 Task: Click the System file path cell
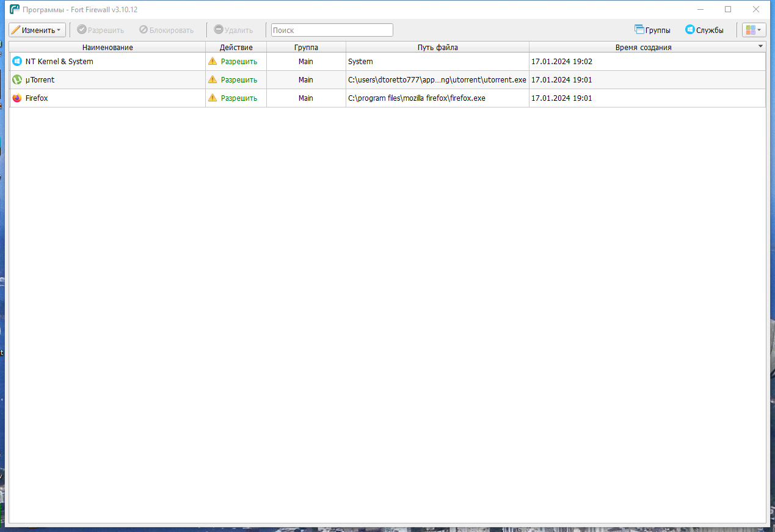click(437, 62)
